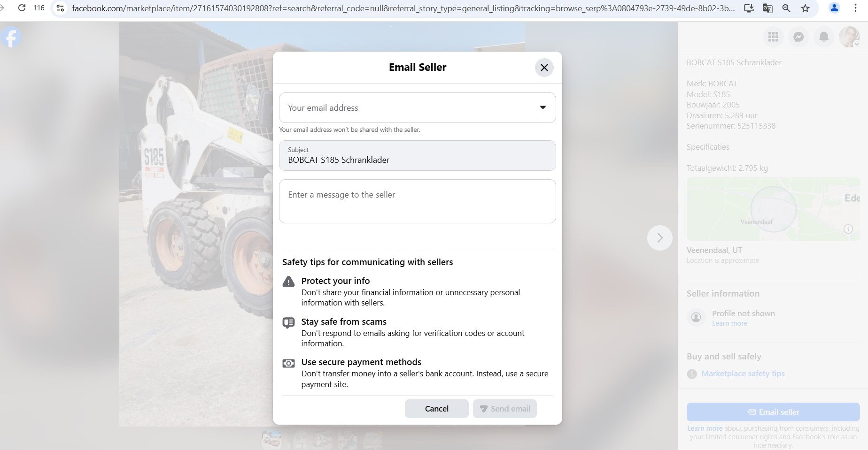This screenshot has width=868, height=450.
Task: Select the first listing photo thumbnail
Action: (271, 440)
